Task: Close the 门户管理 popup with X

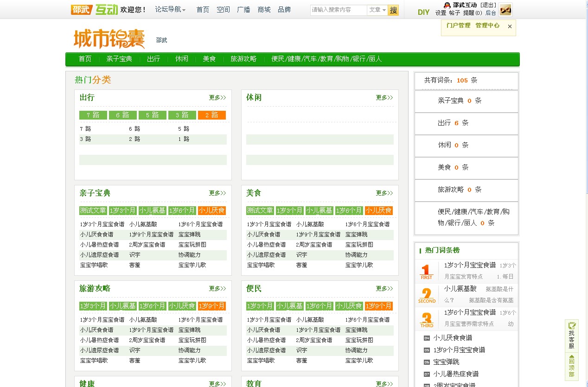Action: click(510, 26)
